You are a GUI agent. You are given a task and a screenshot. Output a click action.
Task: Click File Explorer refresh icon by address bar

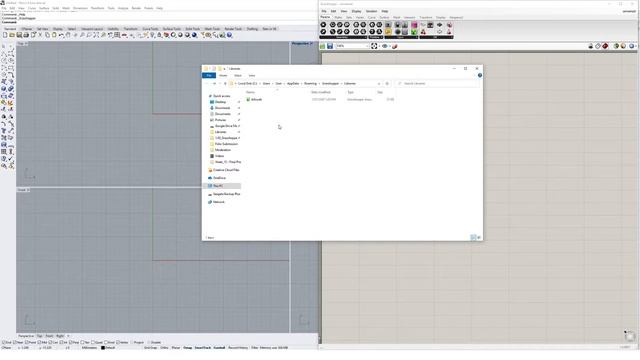click(x=387, y=83)
